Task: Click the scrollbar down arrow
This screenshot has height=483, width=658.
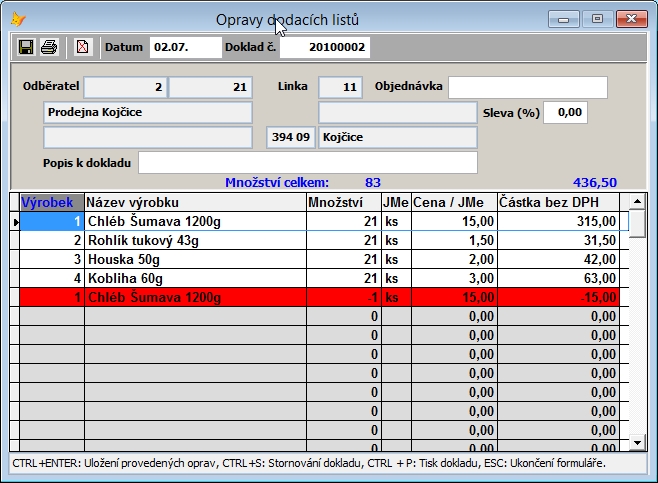Action: [x=637, y=443]
